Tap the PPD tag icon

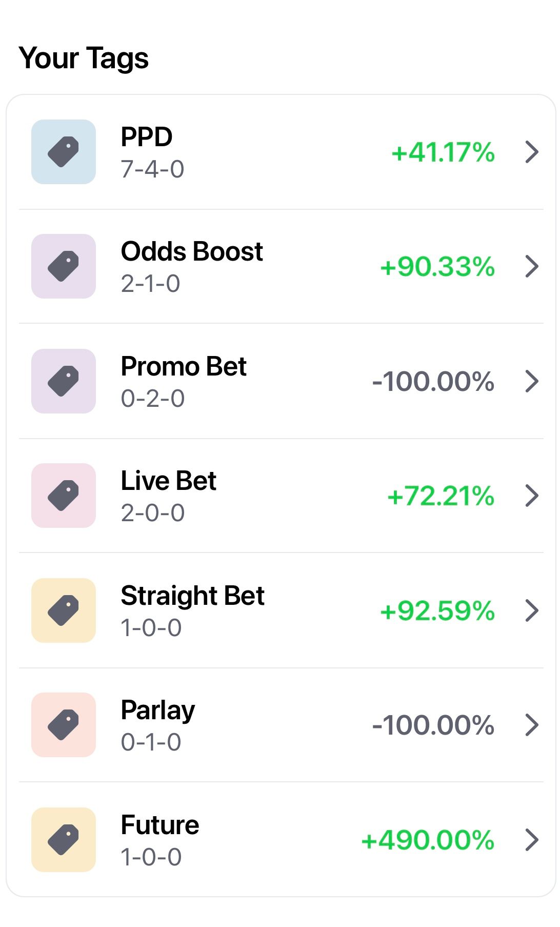point(64,152)
